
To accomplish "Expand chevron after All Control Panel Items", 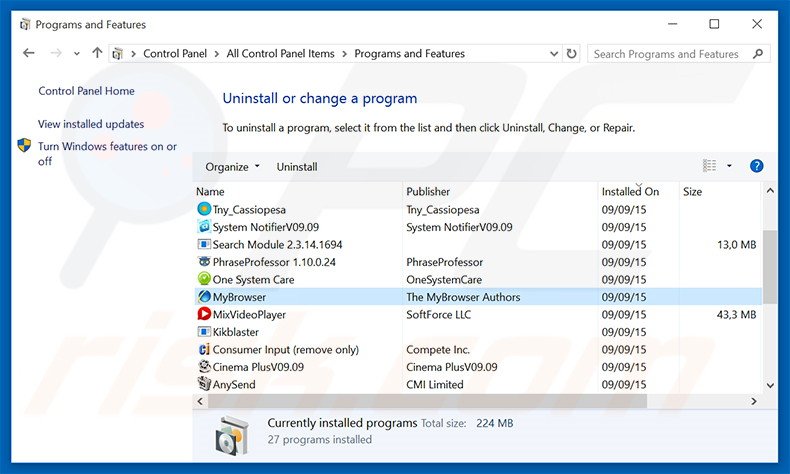I will (345, 53).
